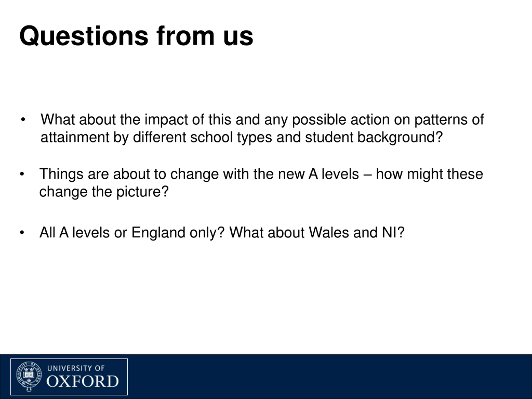Image resolution: width=532 pixels, height=399 pixels.
Task: Click the line starting 'attainment by different school'
Action: click(241, 137)
